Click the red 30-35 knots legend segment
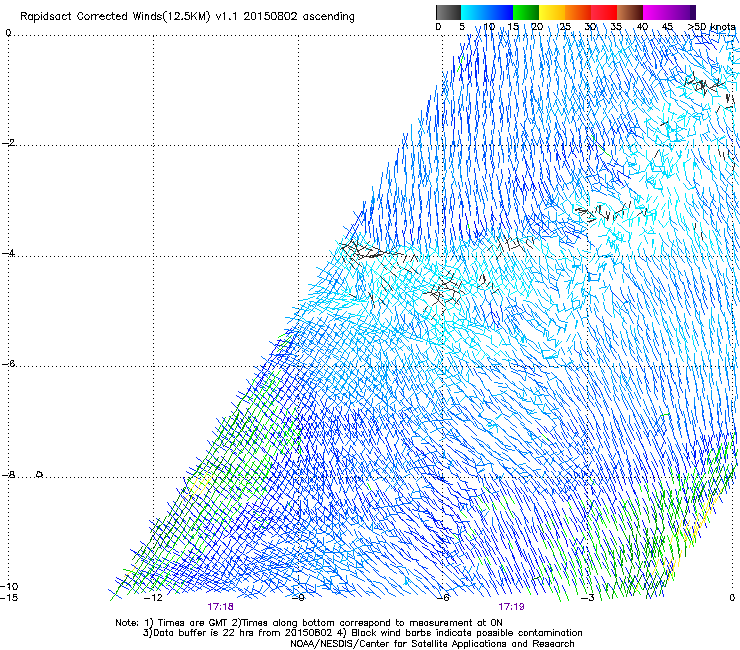 click(604, 12)
